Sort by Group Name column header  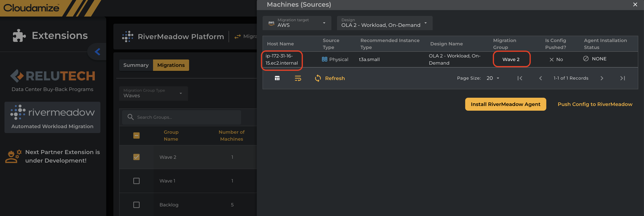171,136
